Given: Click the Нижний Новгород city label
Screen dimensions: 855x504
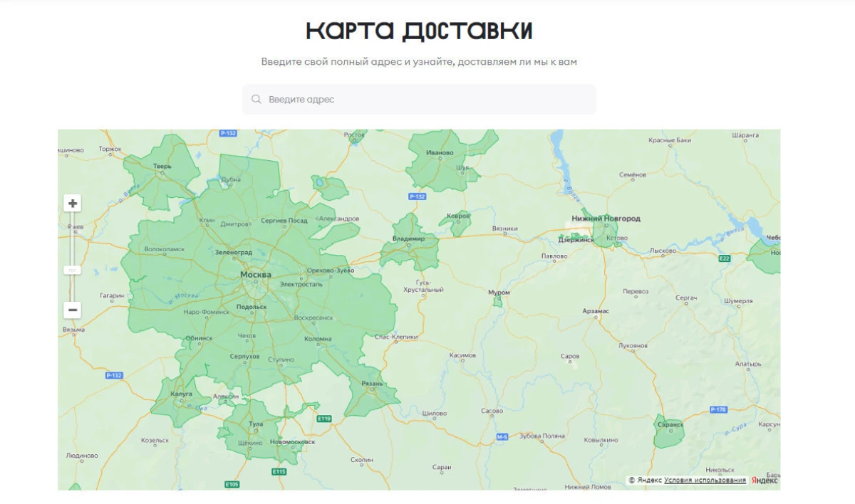Looking at the screenshot, I should (606, 219).
